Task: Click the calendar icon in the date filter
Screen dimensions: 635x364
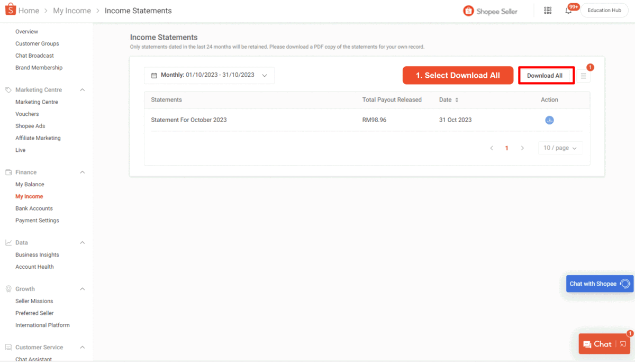Action: click(x=153, y=75)
